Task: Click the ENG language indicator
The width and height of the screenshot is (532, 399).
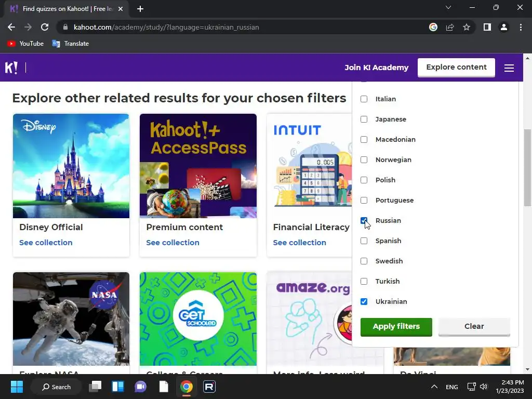Action: tap(451, 387)
